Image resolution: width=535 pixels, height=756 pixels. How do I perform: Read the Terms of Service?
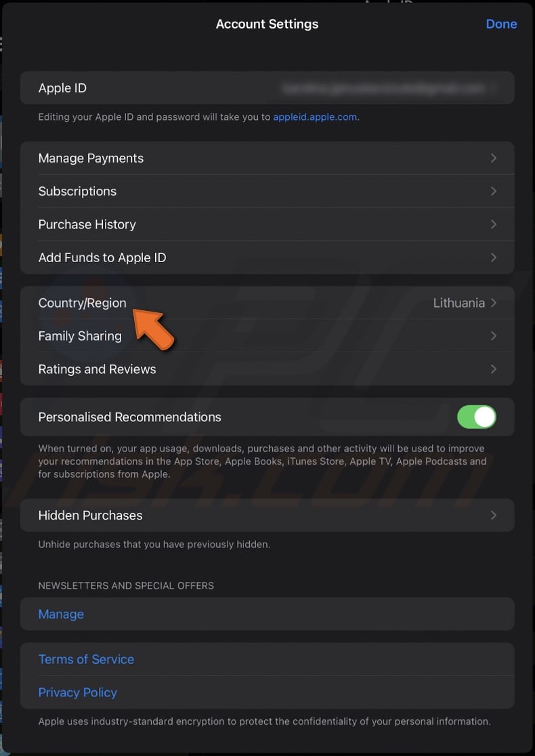pyautogui.click(x=86, y=659)
